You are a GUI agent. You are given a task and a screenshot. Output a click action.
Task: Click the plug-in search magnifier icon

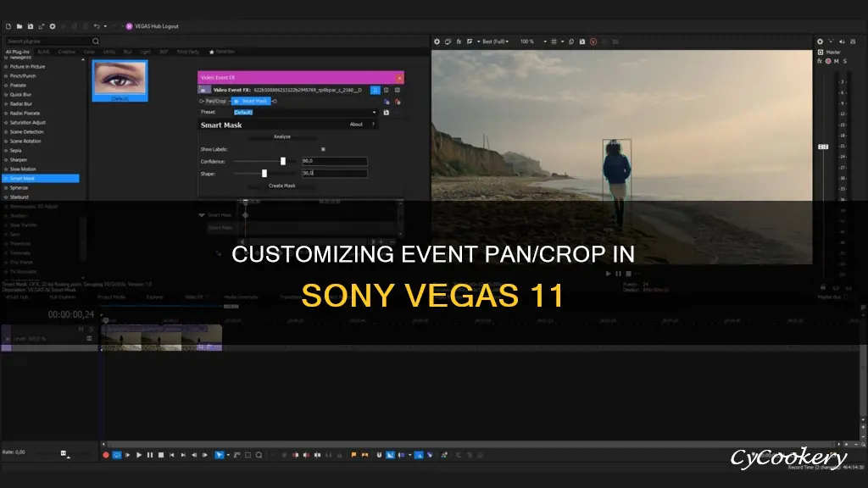(x=96, y=41)
